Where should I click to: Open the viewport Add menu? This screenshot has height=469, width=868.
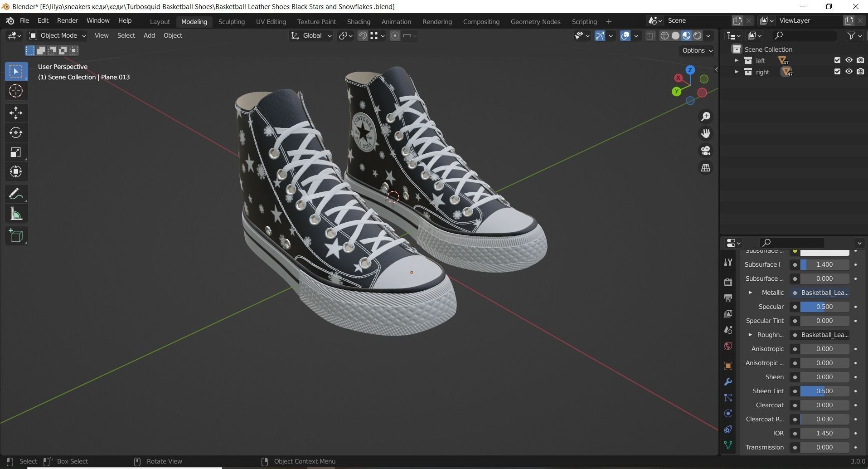149,35
